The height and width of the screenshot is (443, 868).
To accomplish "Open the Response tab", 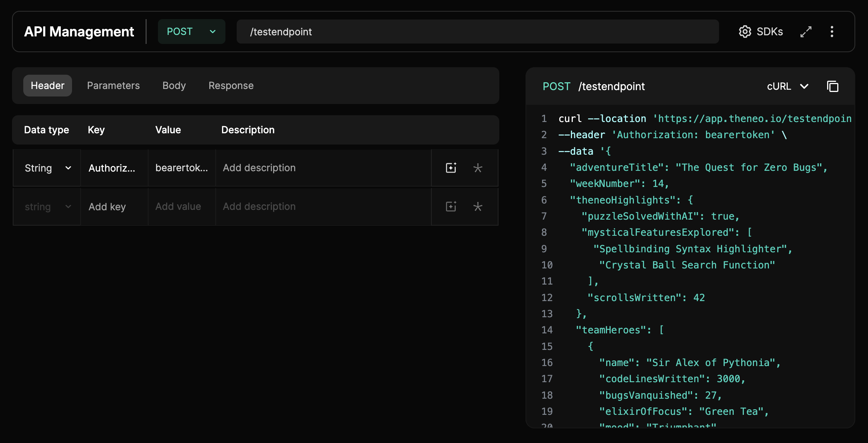I will [x=231, y=86].
